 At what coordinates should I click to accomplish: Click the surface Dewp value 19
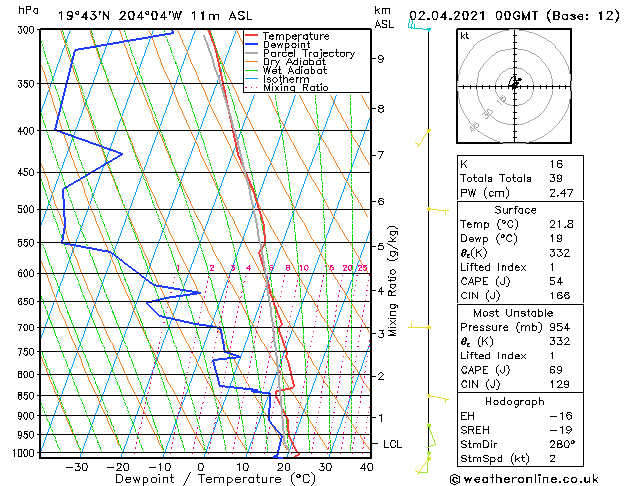tap(556, 239)
